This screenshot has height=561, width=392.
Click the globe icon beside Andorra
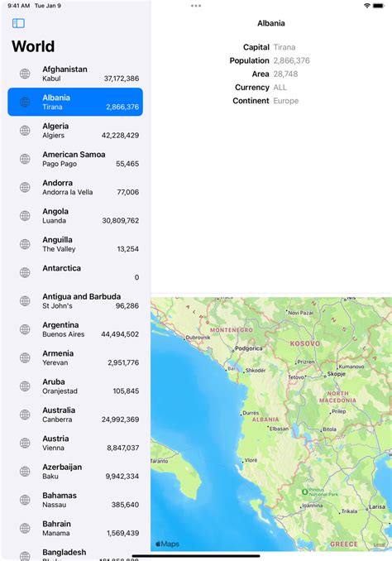(x=25, y=187)
